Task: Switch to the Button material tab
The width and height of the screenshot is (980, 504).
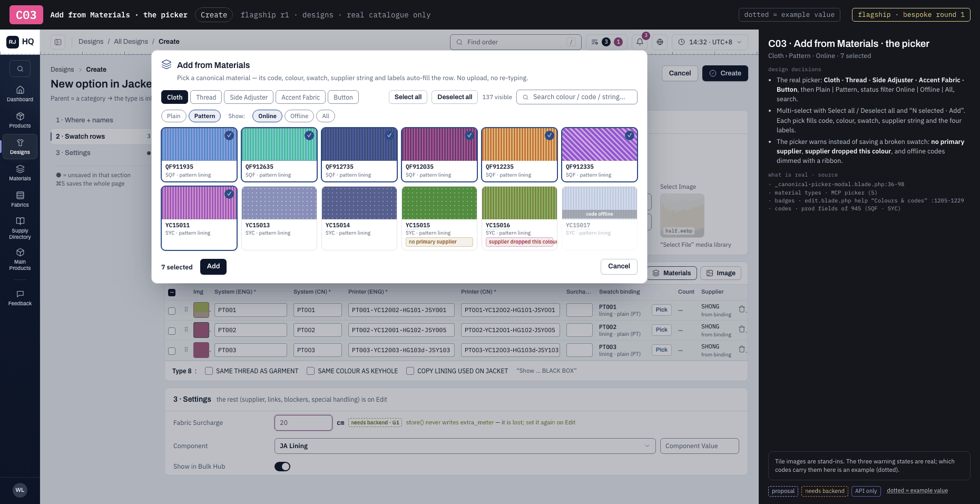Action: [343, 97]
